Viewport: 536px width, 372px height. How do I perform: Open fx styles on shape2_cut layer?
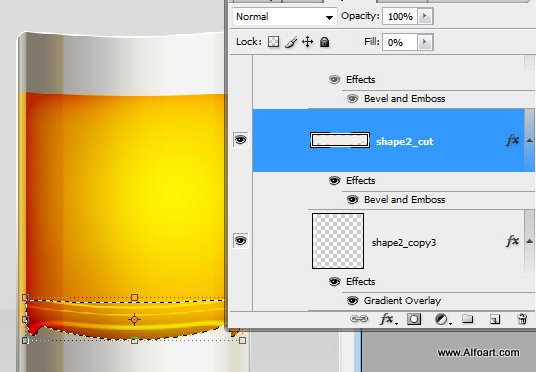[x=512, y=140]
